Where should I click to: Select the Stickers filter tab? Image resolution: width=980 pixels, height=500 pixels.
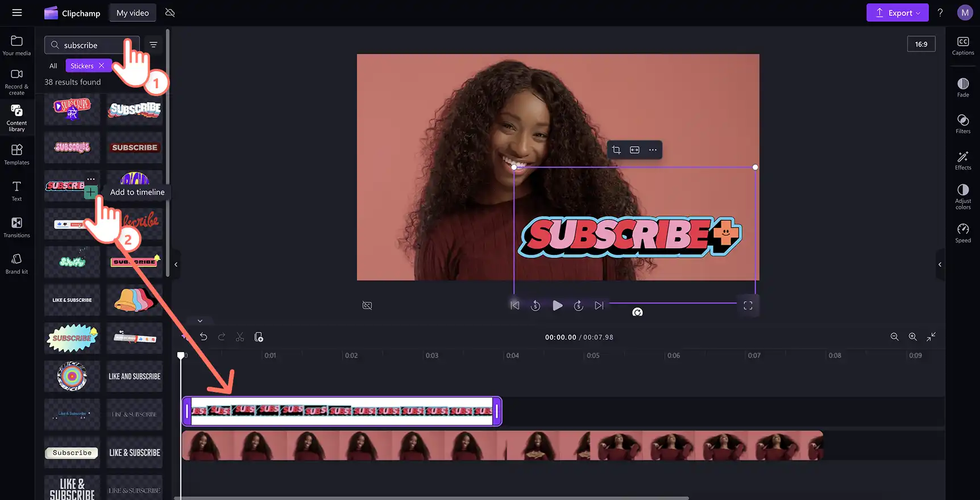click(82, 65)
